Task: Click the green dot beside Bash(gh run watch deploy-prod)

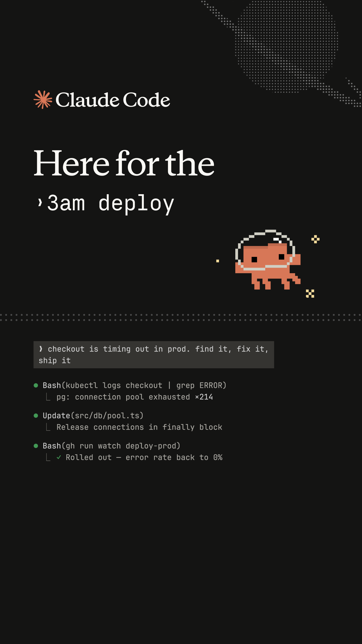Action: point(36,446)
